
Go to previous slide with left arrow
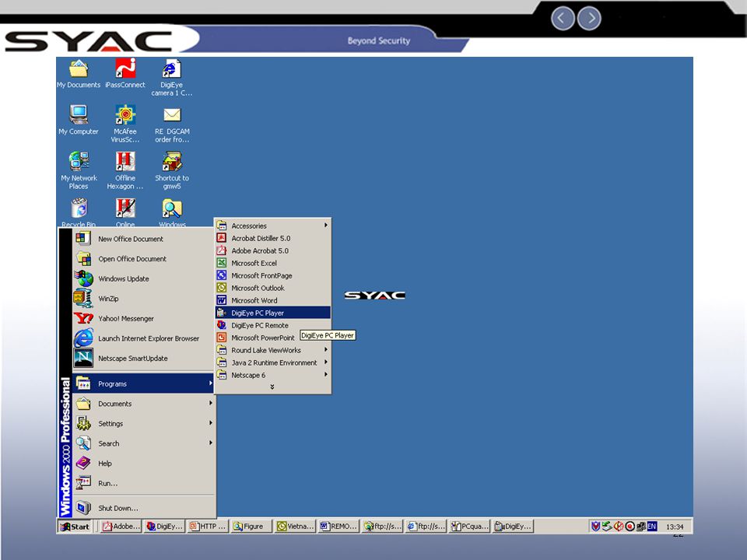(x=562, y=19)
